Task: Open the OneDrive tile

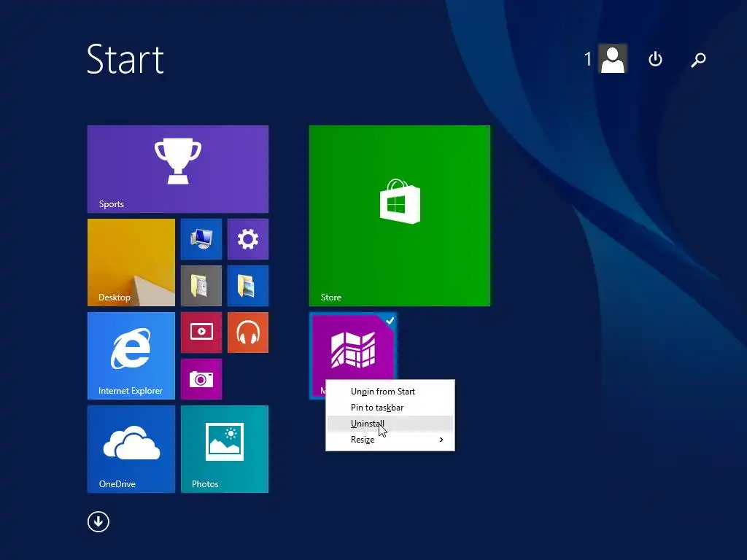Action: pyautogui.click(x=131, y=449)
